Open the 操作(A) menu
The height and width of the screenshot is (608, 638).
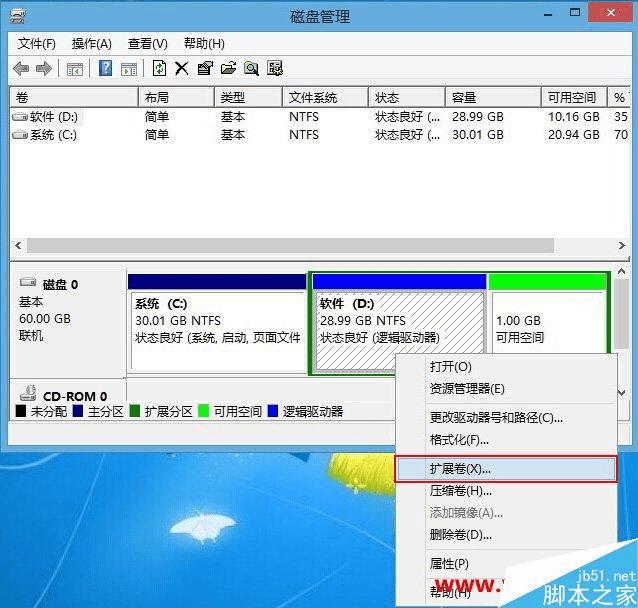point(92,44)
